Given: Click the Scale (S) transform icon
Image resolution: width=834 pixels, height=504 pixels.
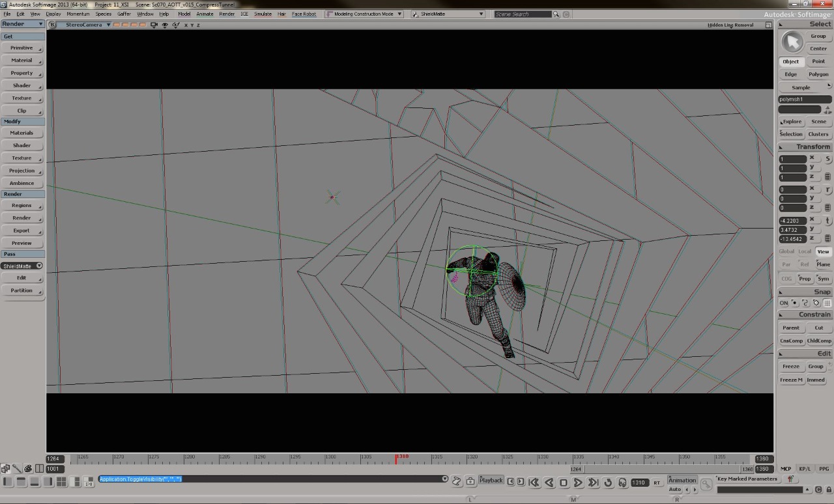Looking at the screenshot, I should pyautogui.click(x=828, y=159).
